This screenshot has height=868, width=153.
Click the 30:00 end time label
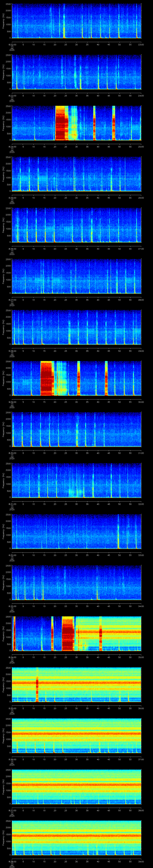click(141, 402)
